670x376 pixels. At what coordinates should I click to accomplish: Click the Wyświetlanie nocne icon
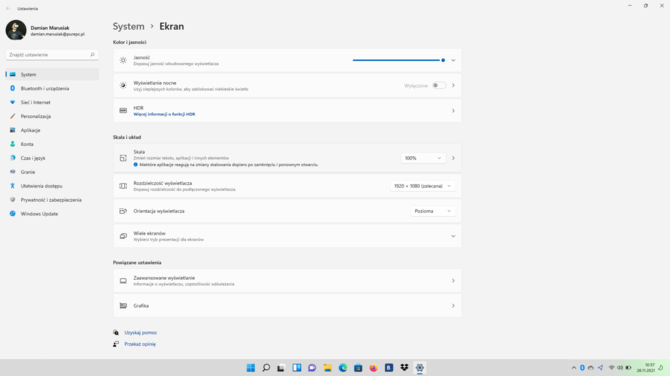(123, 85)
